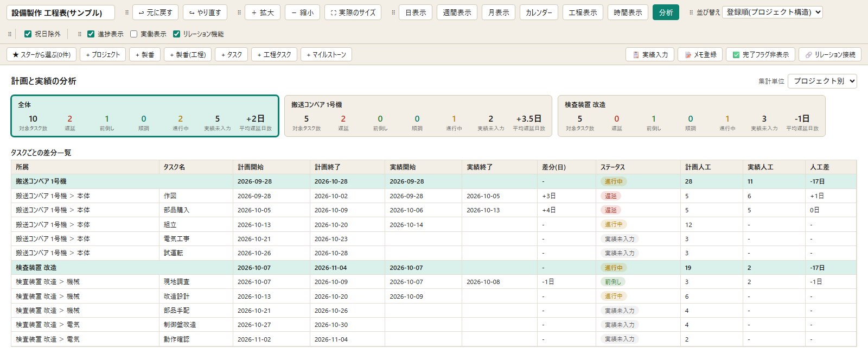The width and height of the screenshot is (868, 353).
Task: Reset zoom with 実際のサイズ button
Action: coord(353,12)
